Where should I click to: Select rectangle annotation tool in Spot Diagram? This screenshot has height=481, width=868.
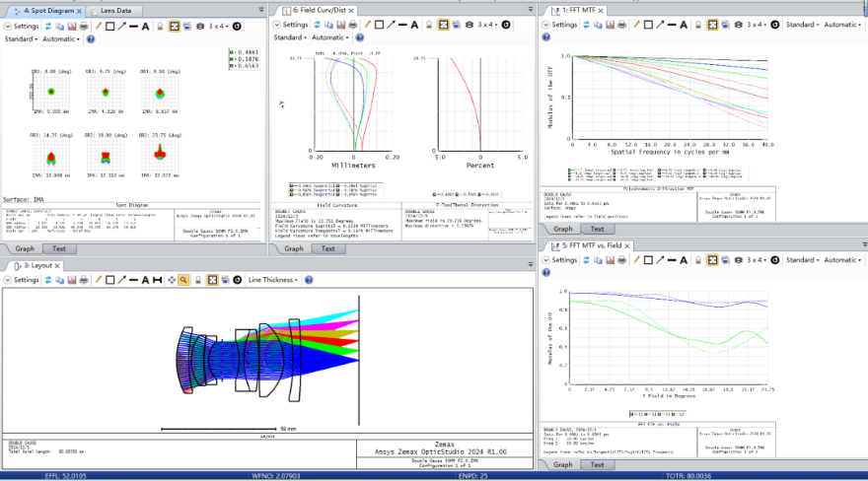[x=109, y=24]
